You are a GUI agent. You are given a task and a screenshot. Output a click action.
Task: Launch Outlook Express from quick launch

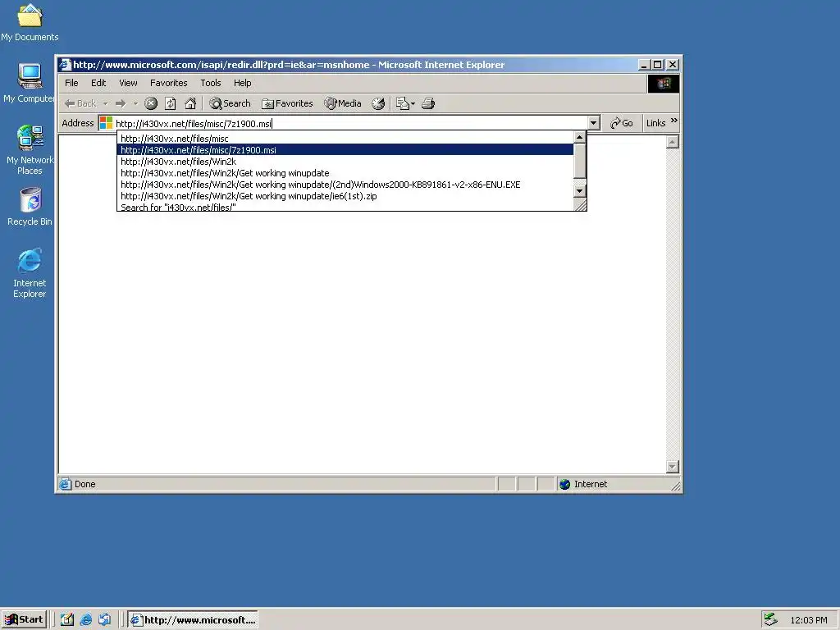point(104,620)
